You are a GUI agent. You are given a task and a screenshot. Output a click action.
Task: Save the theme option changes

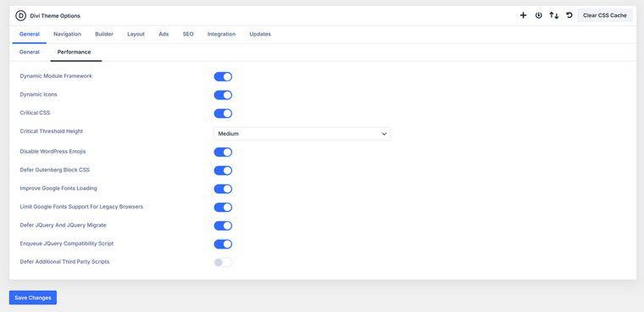[x=33, y=298]
